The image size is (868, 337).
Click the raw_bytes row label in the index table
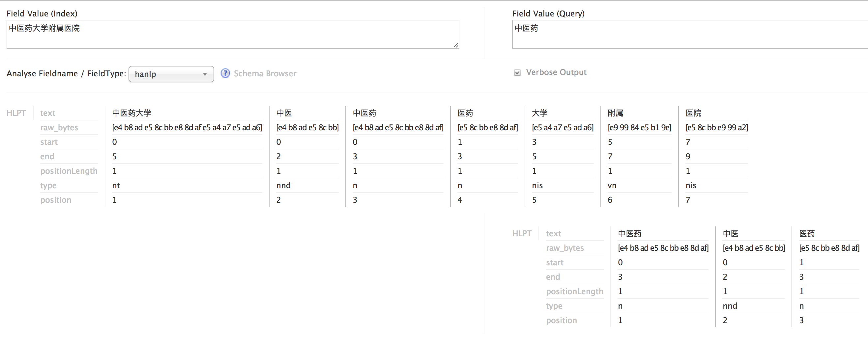tap(59, 128)
